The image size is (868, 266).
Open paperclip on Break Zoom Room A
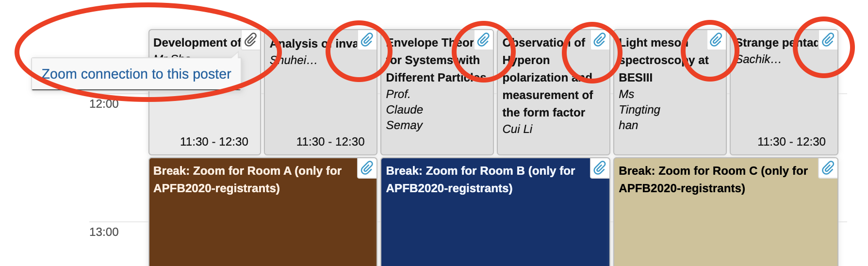tap(367, 168)
